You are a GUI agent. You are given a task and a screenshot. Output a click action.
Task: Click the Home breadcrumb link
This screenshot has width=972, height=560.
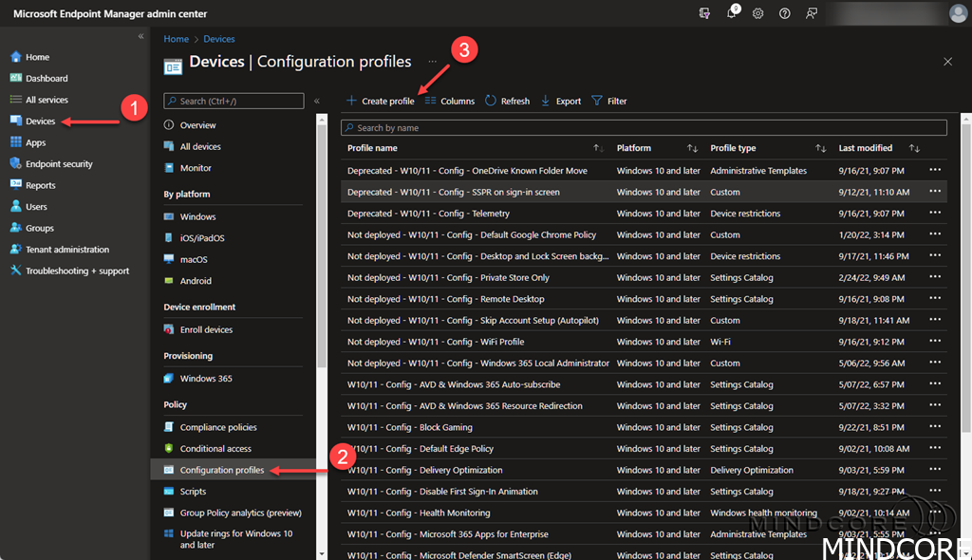click(x=176, y=39)
